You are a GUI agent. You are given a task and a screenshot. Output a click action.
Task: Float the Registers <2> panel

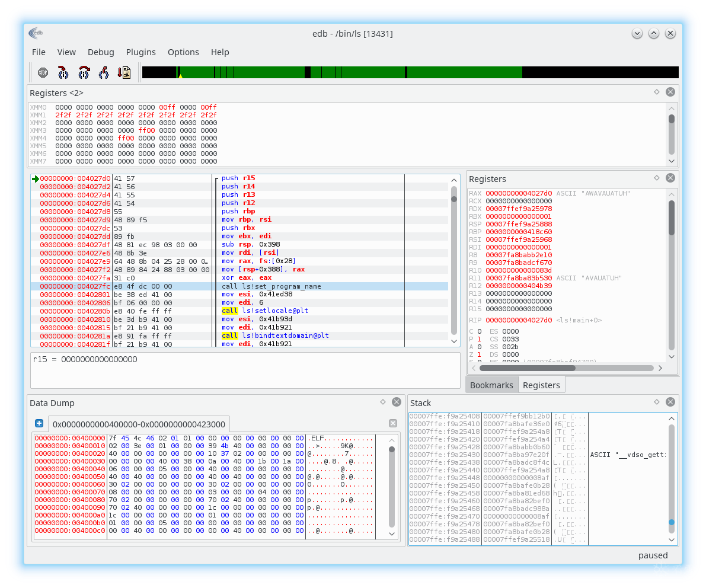657,92
